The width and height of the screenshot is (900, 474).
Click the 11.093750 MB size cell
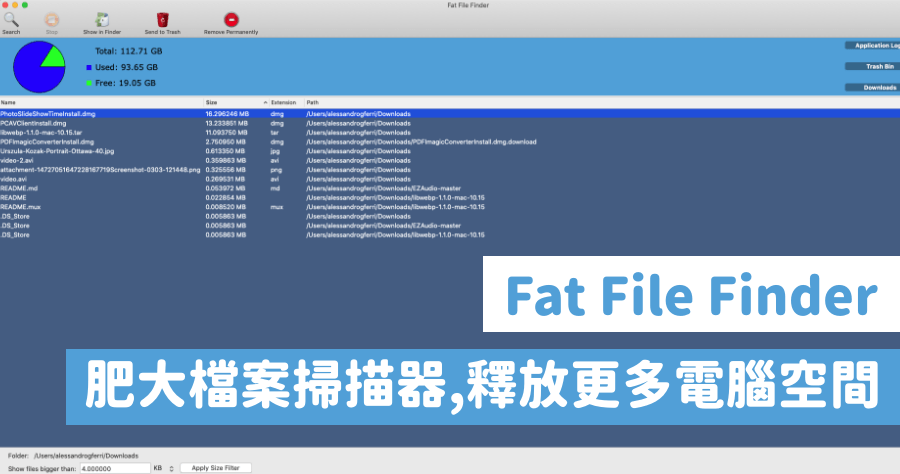(227, 133)
